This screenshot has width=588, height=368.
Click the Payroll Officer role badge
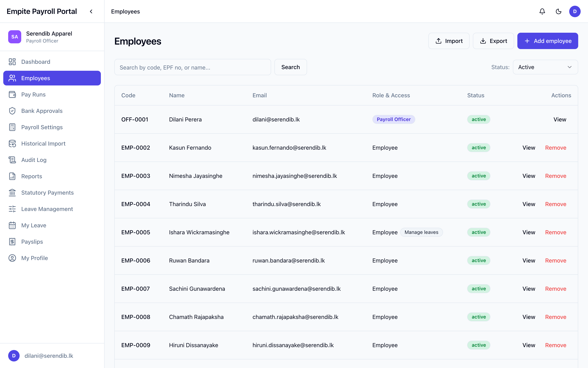(x=394, y=120)
